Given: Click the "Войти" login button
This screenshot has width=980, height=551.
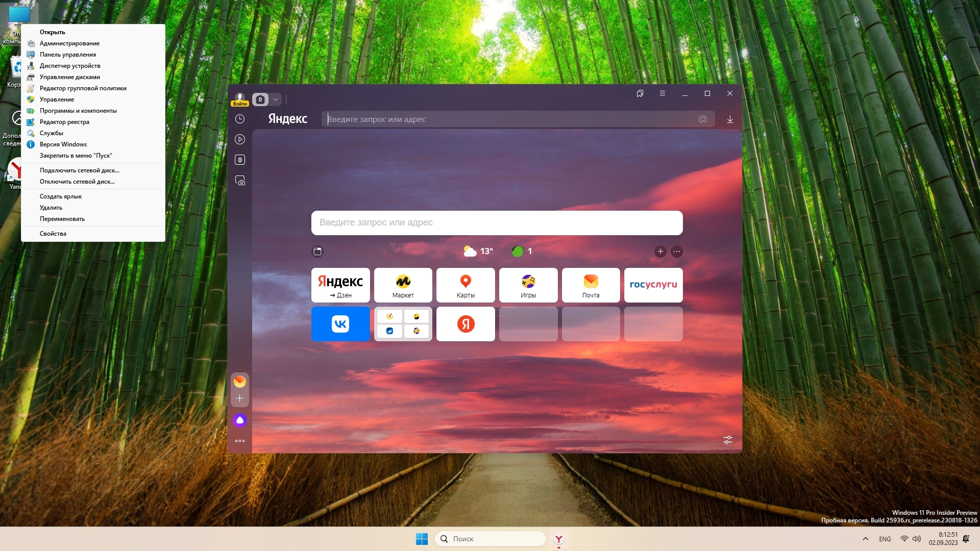Looking at the screenshot, I should point(240,104).
